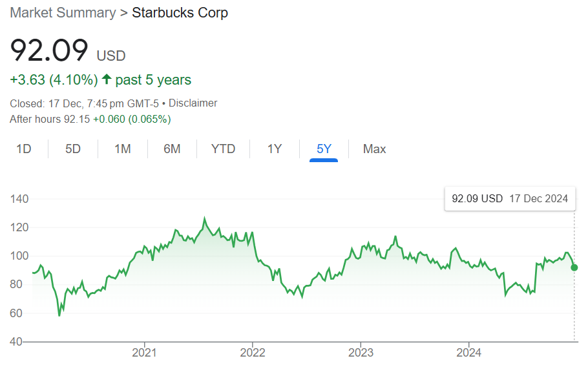
Task: Click the Disclaimer link
Action: click(193, 103)
